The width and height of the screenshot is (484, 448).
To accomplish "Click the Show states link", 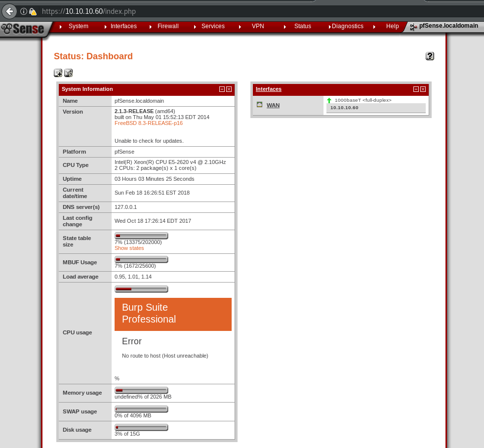I will click(x=129, y=248).
